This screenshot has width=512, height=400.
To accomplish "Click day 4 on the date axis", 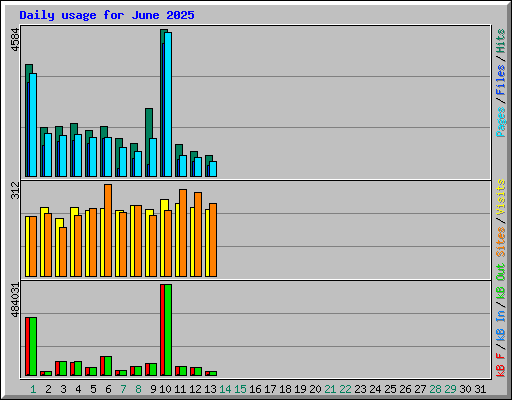I will point(78,389).
